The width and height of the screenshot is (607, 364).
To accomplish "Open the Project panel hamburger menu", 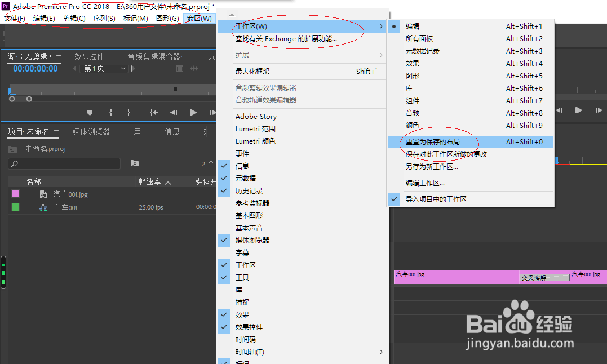I will (56, 132).
